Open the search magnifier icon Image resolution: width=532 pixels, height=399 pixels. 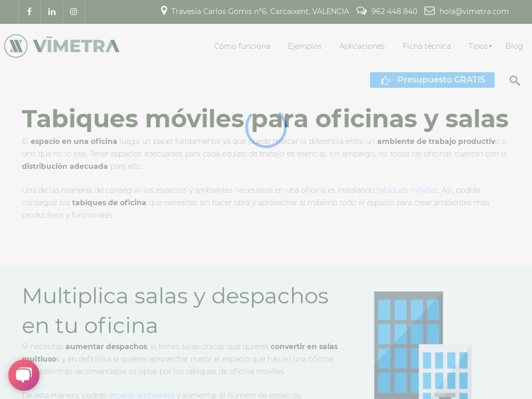(515, 81)
